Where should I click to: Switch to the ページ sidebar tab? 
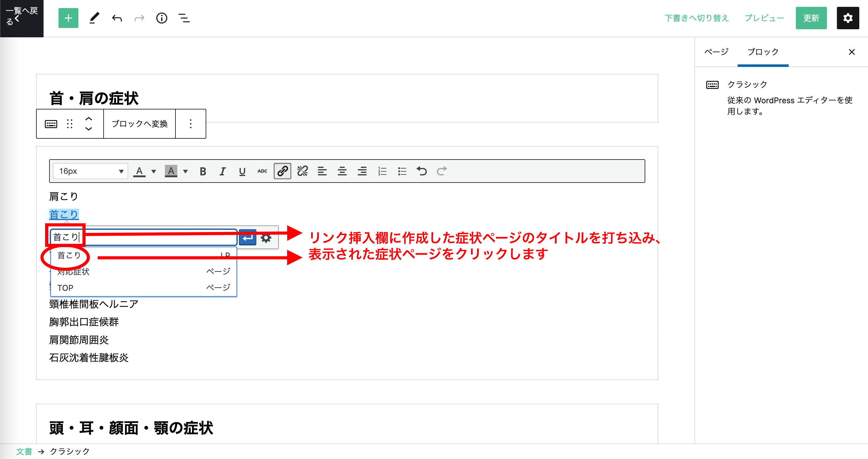coord(716,52)
